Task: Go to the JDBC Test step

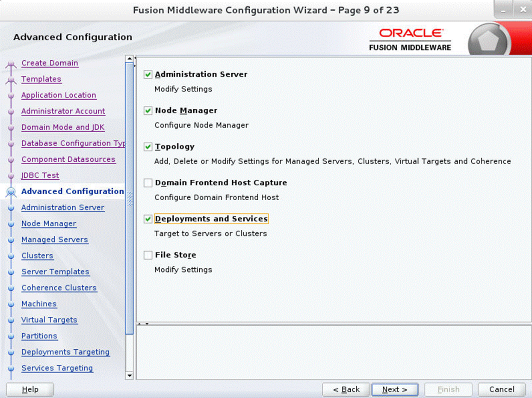Action: (40, 175)
